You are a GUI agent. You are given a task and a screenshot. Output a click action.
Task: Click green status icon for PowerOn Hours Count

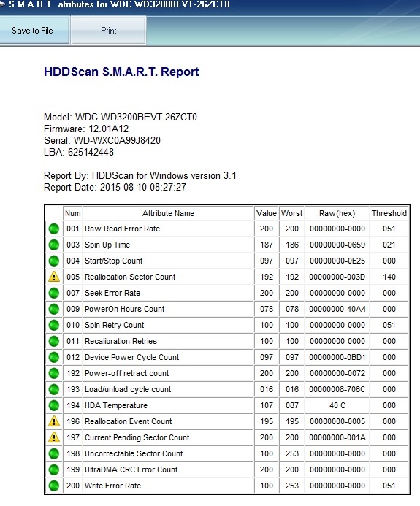[x=54, y=309]
